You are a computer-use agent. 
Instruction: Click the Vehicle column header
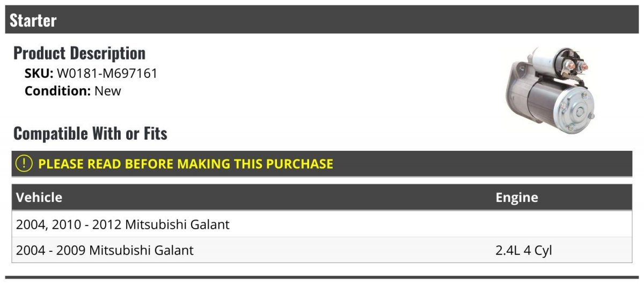tap(39, 198)
